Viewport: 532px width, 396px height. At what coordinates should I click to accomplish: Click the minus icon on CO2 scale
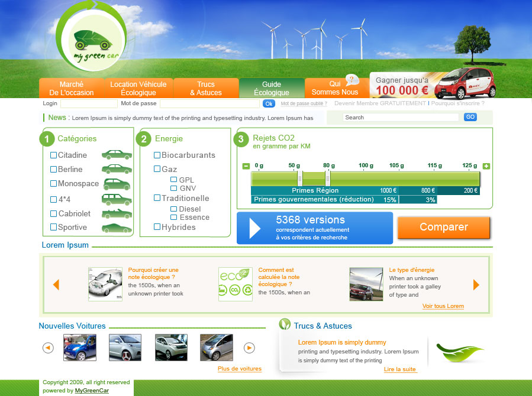[246, 166]
